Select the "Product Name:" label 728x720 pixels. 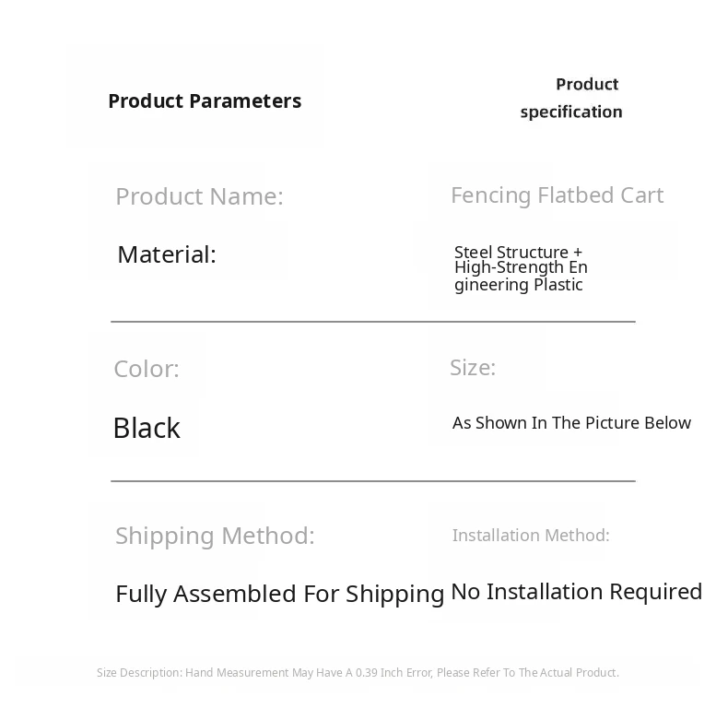coord(199,196)
